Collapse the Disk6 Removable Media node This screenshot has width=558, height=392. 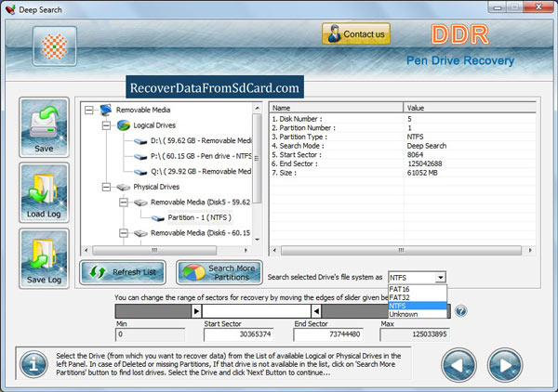coord(124,233)
